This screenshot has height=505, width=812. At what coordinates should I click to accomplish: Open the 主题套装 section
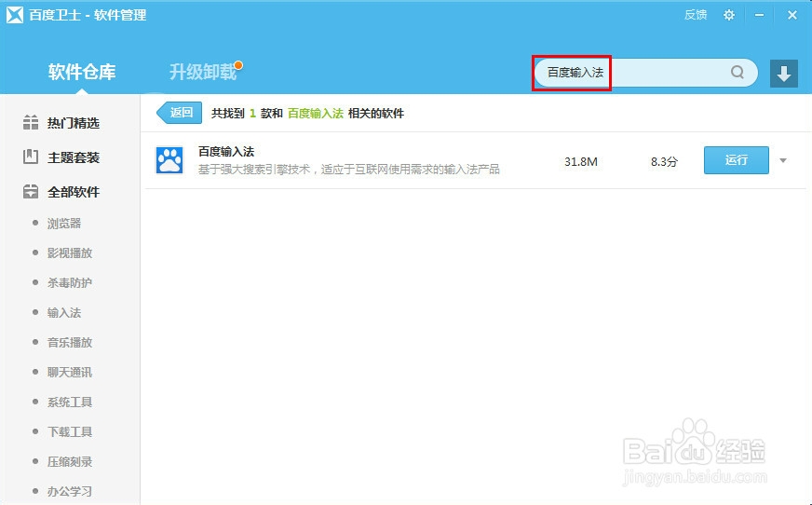tap(73, 157)
